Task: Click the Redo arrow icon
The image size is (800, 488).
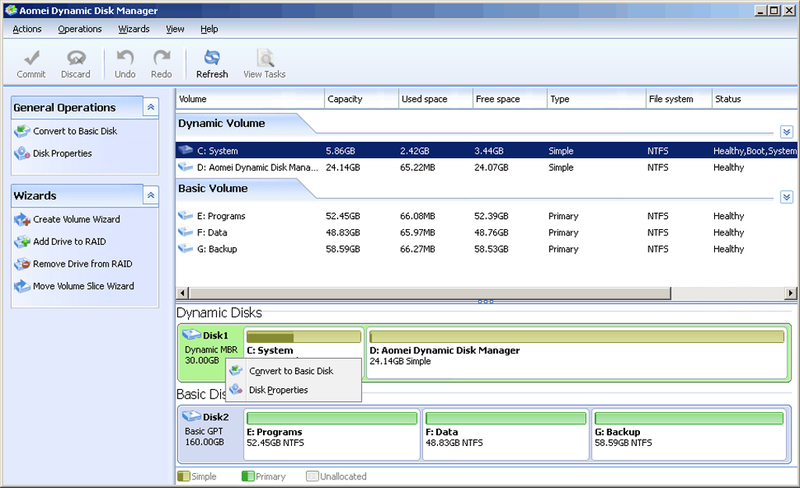Action: pos(162,58)
